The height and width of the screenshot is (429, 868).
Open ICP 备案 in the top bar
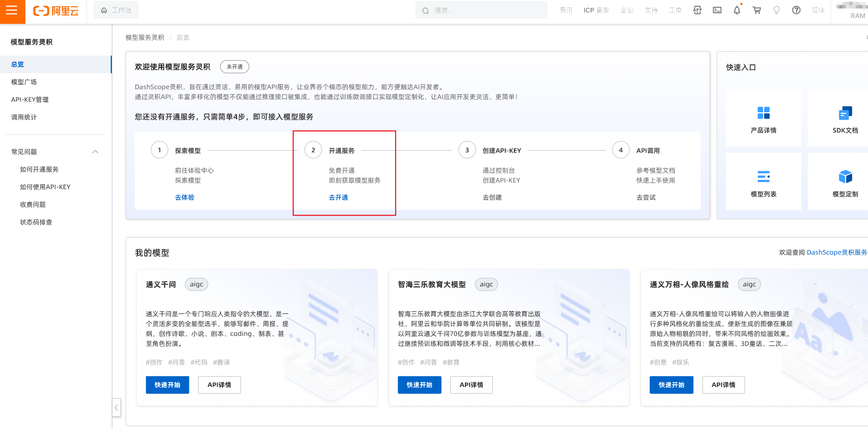pyautogui.click(x=596, y=10)
